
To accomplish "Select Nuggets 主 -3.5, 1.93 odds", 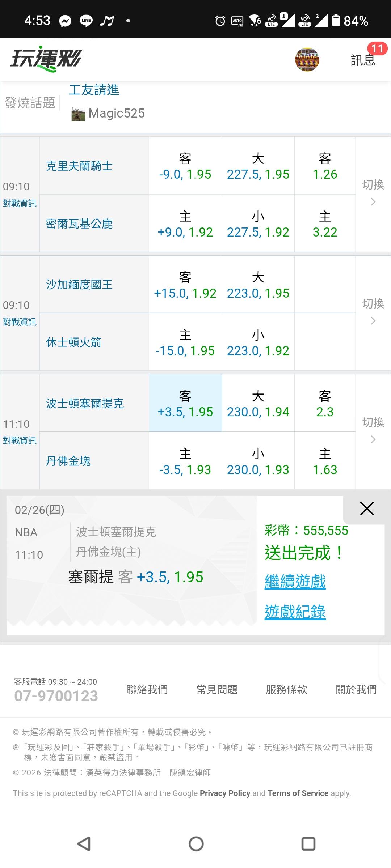I will pos(185,461).
